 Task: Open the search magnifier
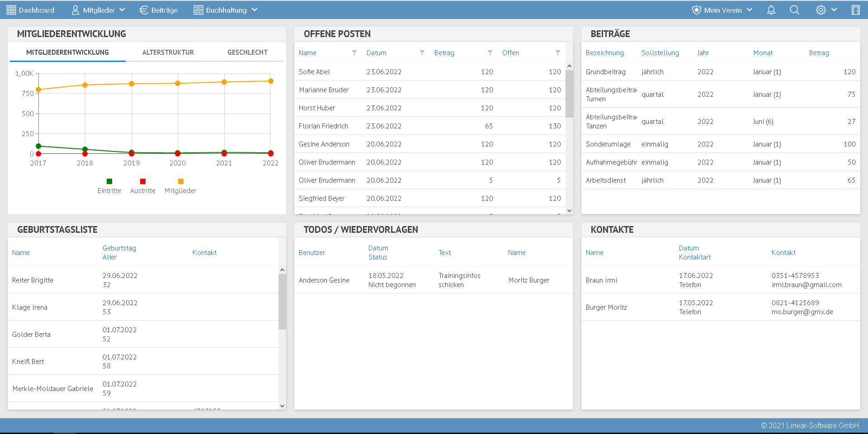coord(794,10)
